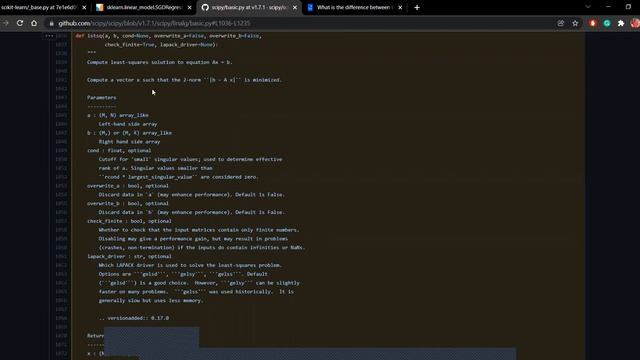View site info via the padlock icon
The image size is (640, 360).
(51, 24)
